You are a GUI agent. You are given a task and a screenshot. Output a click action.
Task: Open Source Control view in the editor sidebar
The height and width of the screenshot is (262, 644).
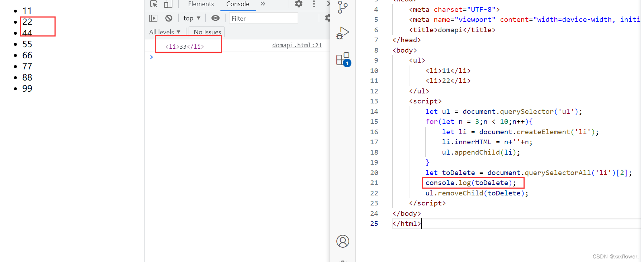343,7
